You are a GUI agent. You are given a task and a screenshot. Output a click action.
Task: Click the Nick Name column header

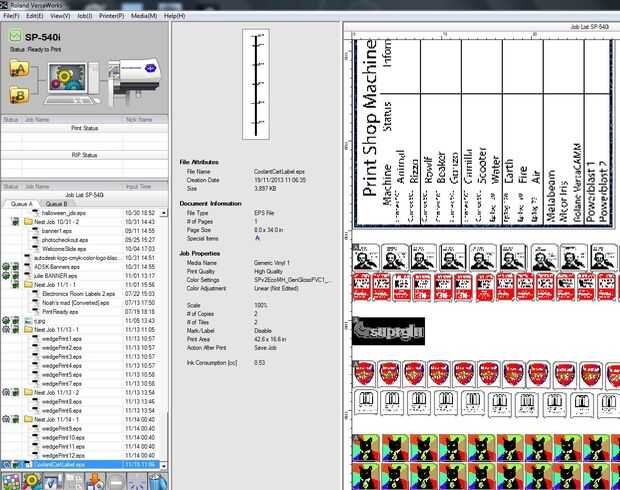click(x=139, y=119)
